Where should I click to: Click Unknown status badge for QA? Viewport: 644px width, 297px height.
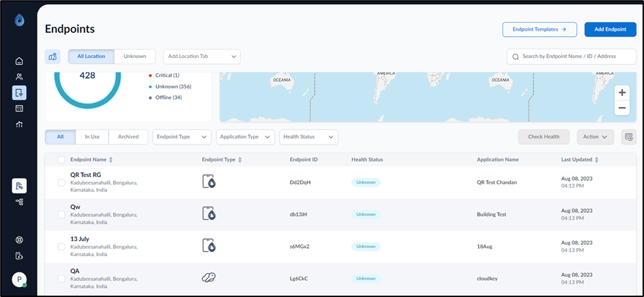pyautogui.click(x=366, y=278)
